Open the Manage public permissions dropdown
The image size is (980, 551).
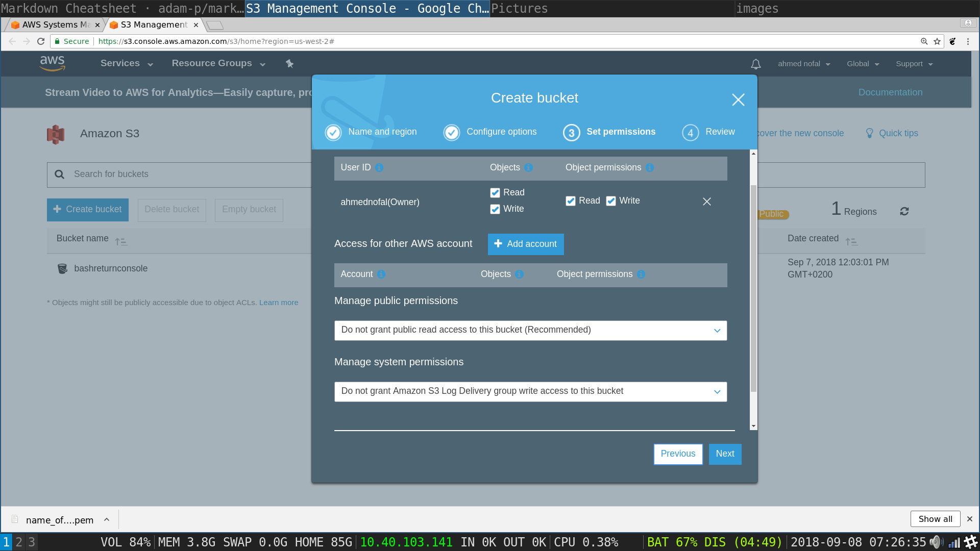click(530, 330)
